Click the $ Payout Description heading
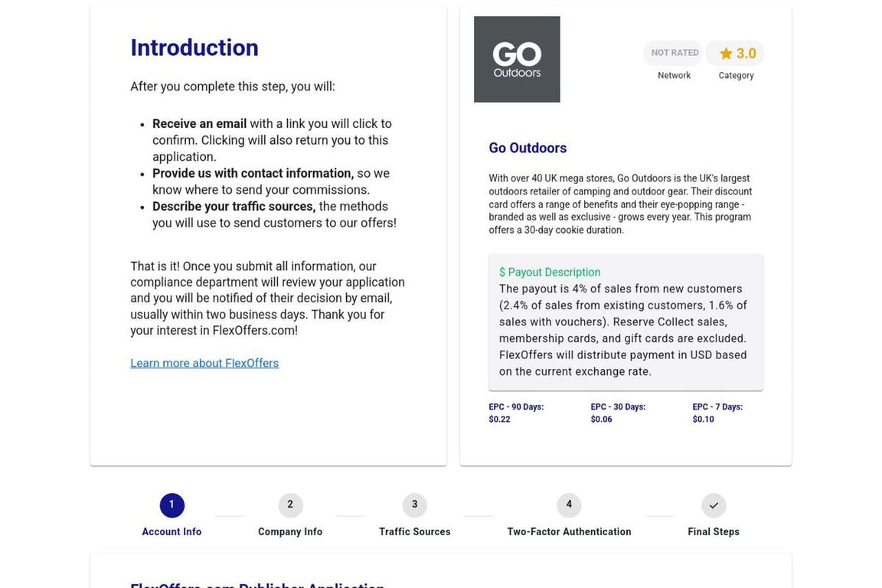 coord(550,273)
